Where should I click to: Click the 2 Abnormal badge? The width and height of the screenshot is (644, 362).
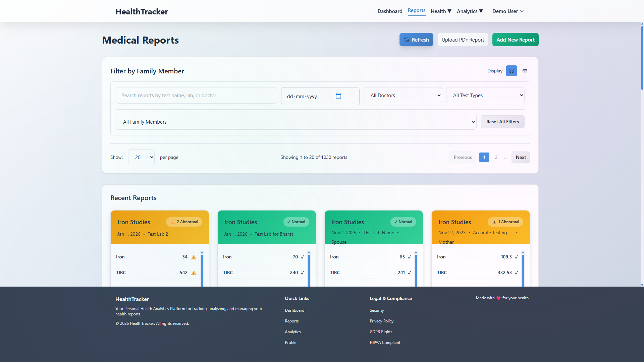[x=184, y=222]
